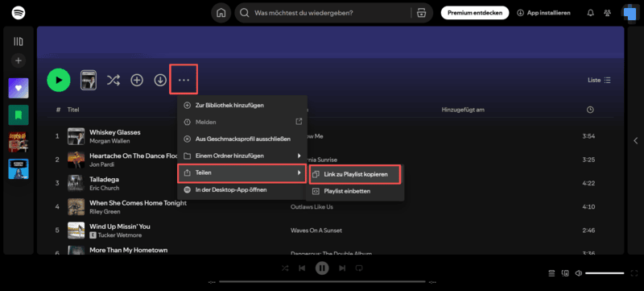Click the Whiskey Glasses cover thumbnail

click(x=76, y=136)
